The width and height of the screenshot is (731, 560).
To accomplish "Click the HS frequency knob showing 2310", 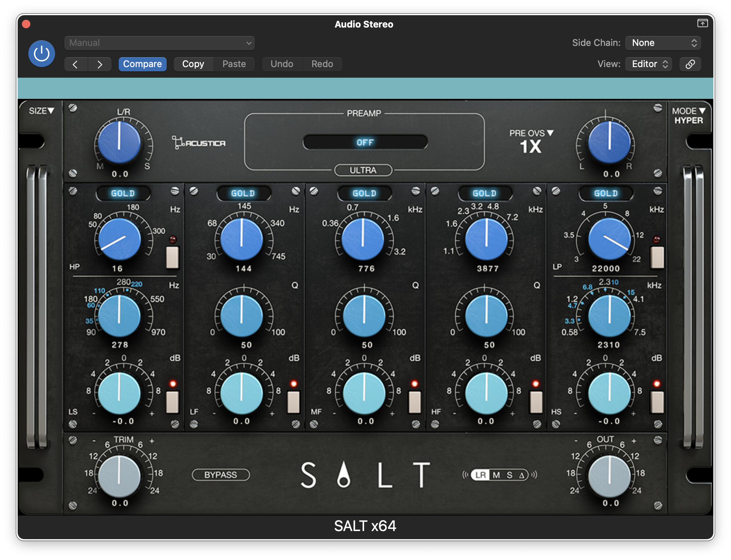I will pos(610,315).
